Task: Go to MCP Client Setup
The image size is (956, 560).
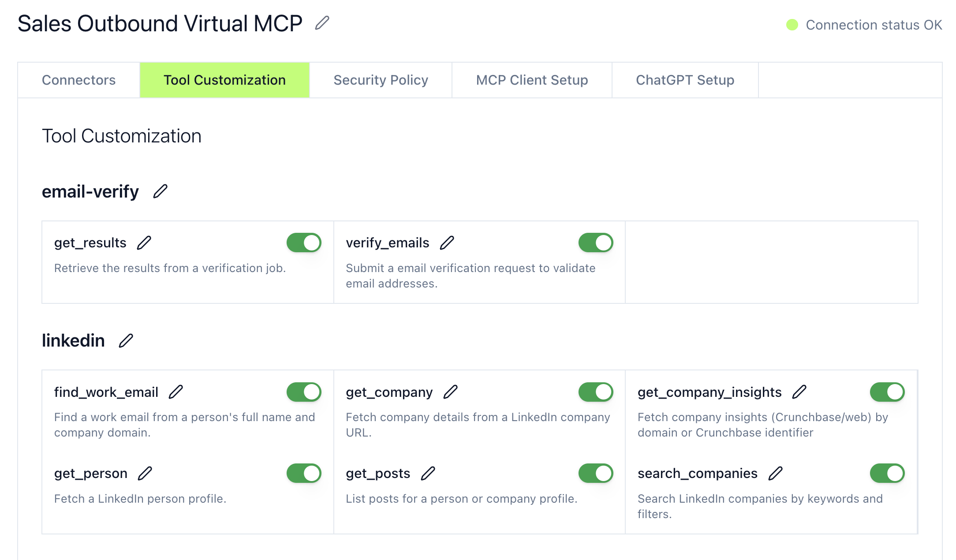Action: point(531,80)
